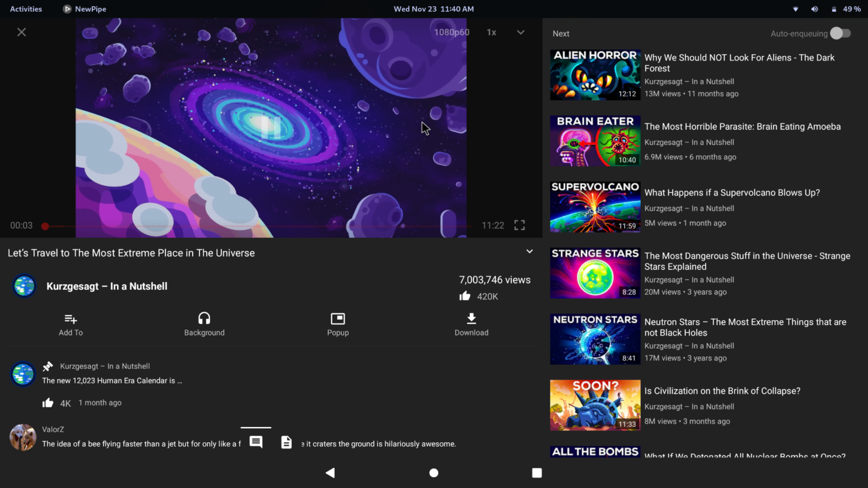Open the Add To playlist icon
The image size is (868, 488).
[x=70, y=324]
